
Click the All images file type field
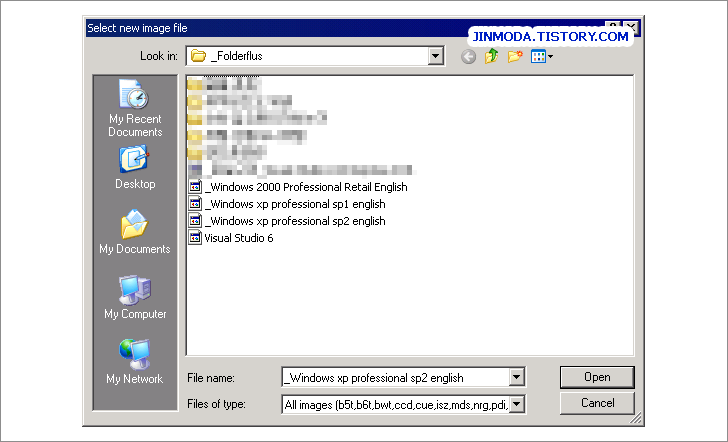tap(396, 404)
